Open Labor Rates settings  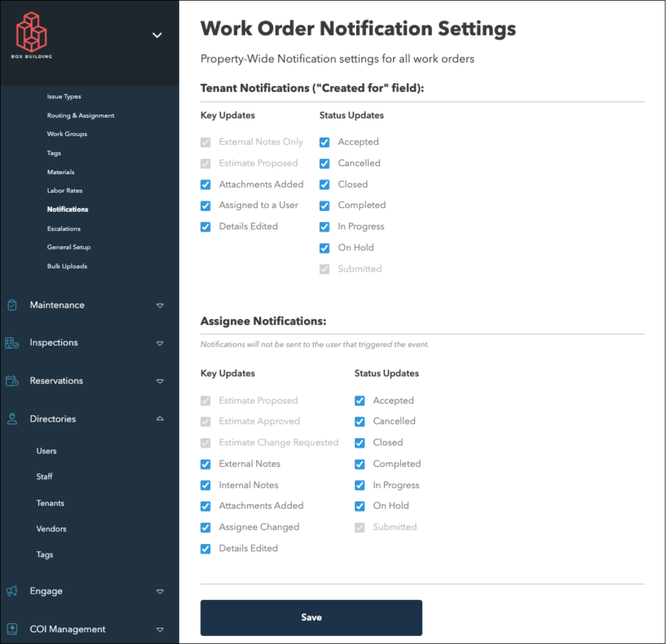point(65,191)
